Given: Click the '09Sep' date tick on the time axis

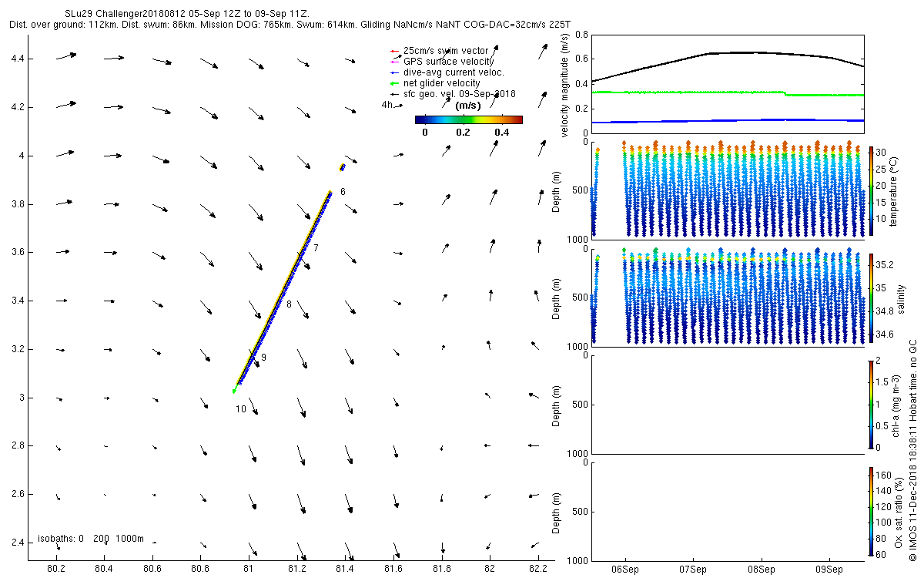Looking at the screenshot, I should point(830,569).
